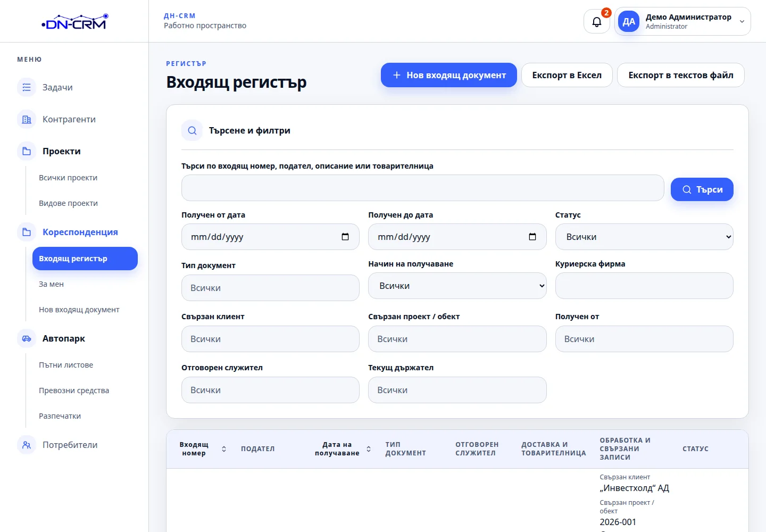Click the Задачи list icon
The width and height of the screenshot is (766, 532).
pyautogui.click(x=27, y=87)
